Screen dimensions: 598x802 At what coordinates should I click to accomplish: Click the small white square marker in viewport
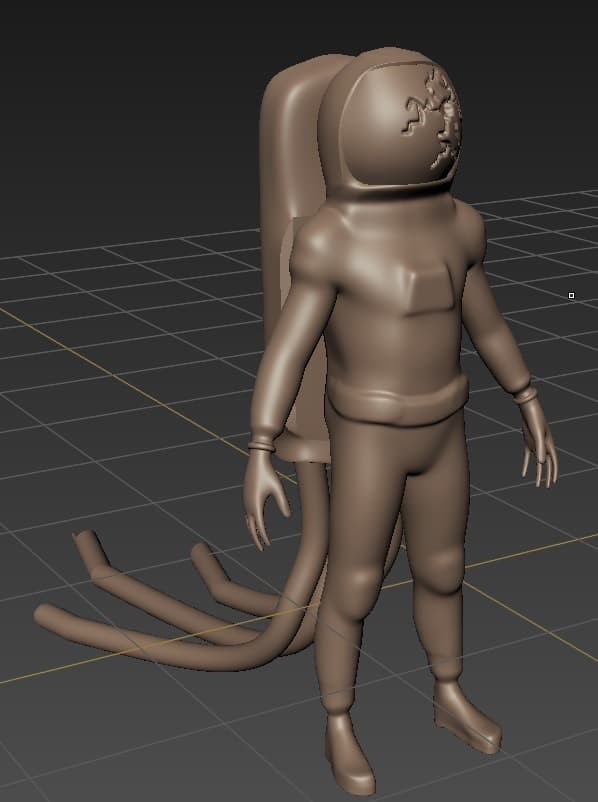point(571,296)
